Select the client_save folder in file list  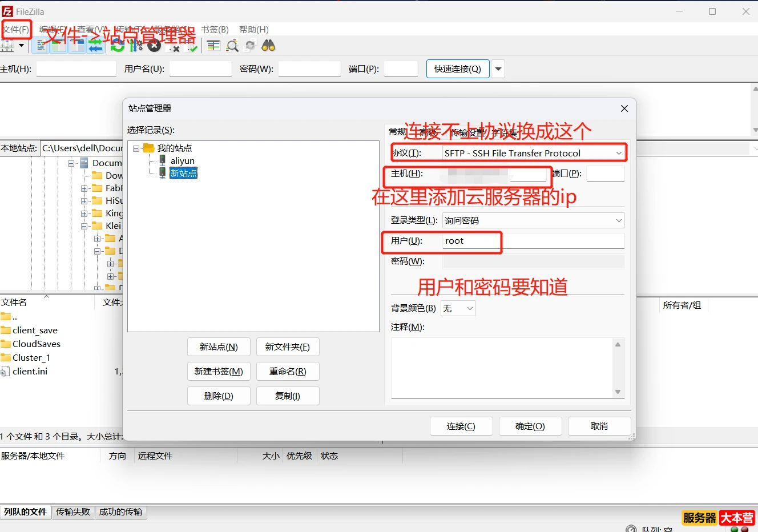point(35,331)
